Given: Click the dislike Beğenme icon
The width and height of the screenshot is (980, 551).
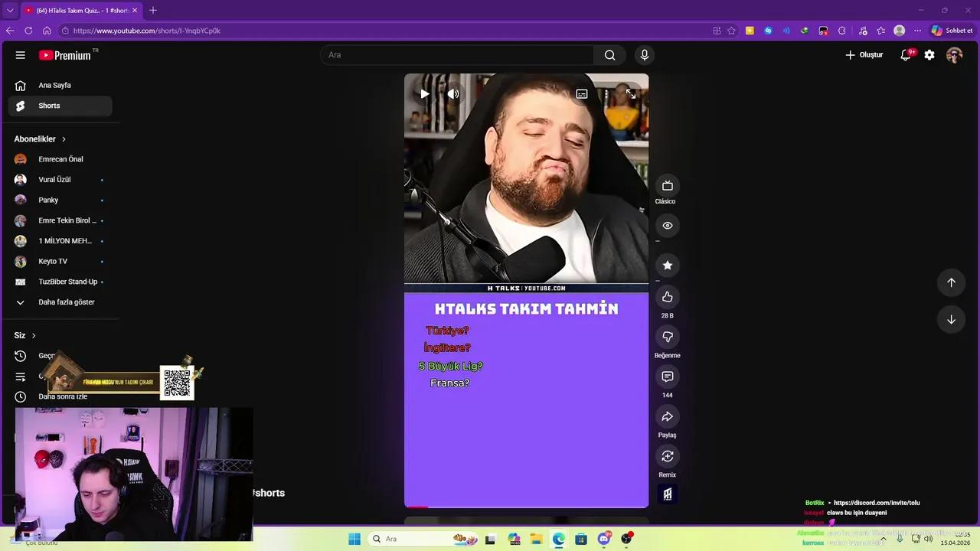Looking at the screenshot, I should coord(667,337).
